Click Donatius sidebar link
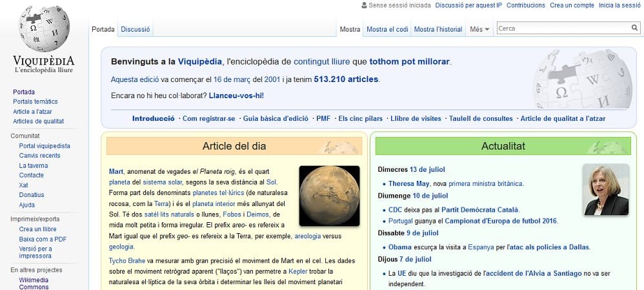The height and width of the screenshot is (290, 644). [31, 195]
